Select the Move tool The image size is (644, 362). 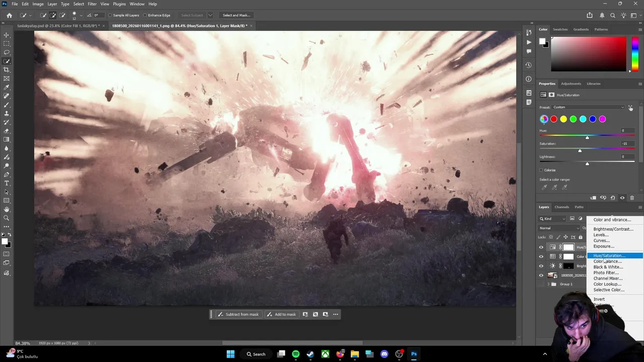pyautogui.click(x=7, y=35)
